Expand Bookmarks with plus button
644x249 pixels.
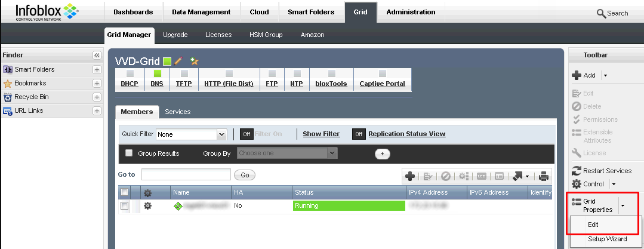tap(97, 84)
